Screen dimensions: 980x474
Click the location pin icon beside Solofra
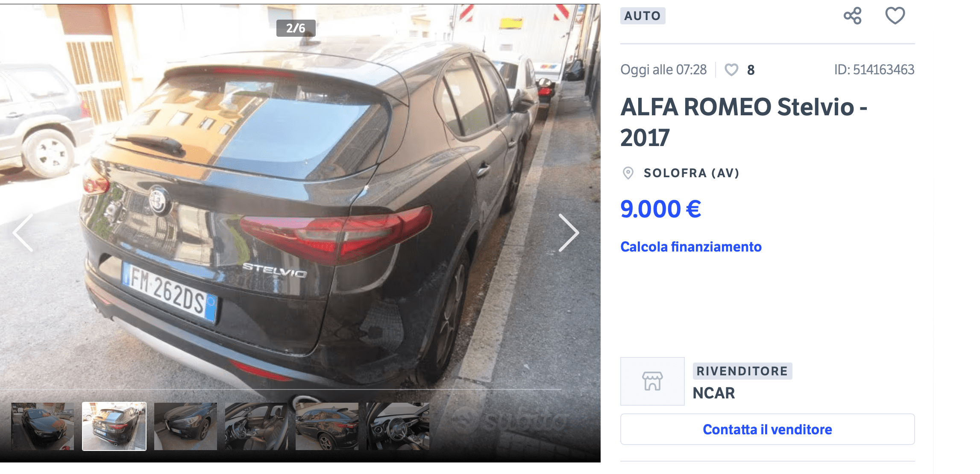[628, 173]
